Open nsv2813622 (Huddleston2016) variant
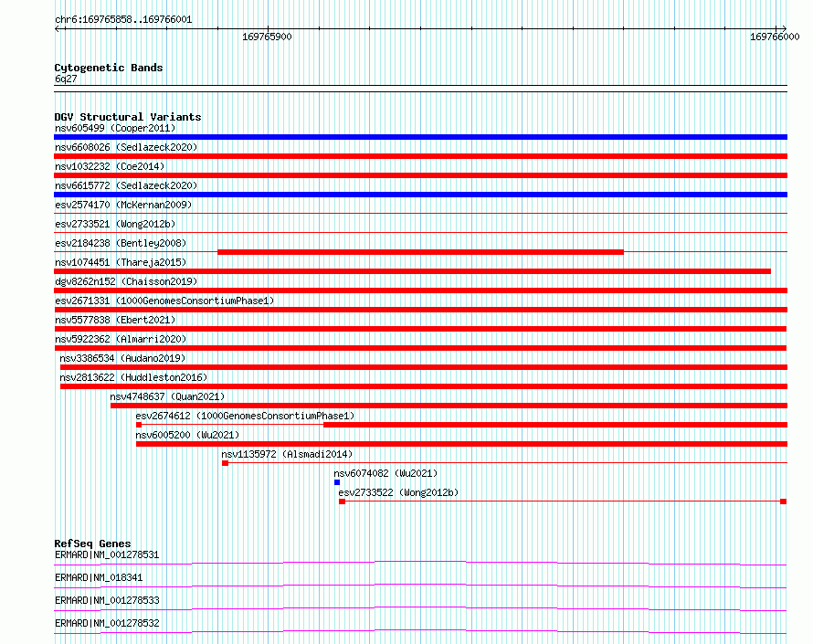This screenshot has height=644, width=813. (x=133, y=377)
